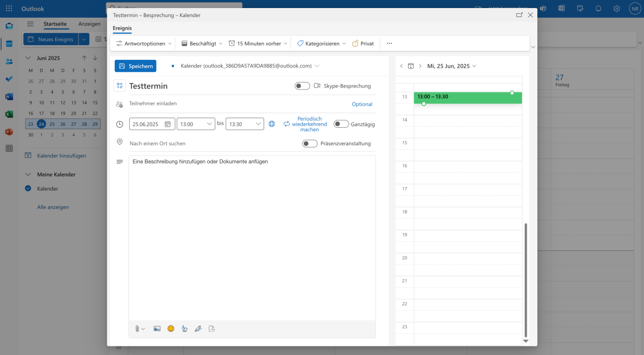Open the date picker calendar icon

coord(168,124)
